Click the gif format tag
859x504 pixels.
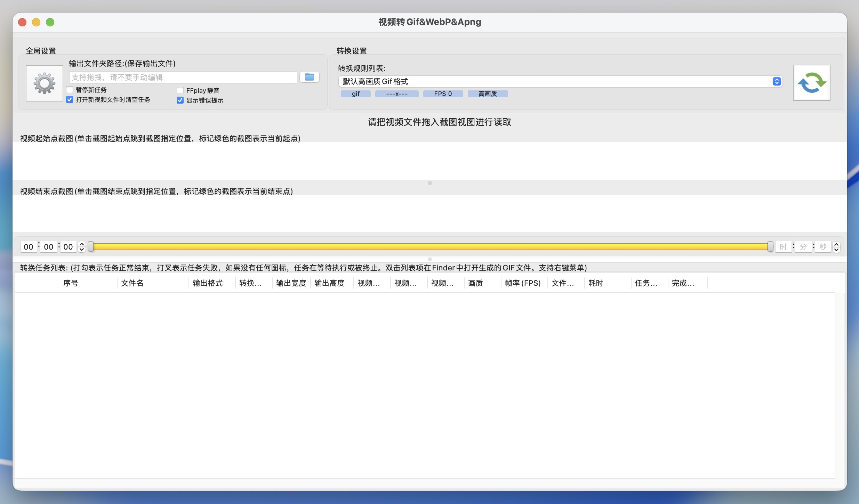(355, 94)
